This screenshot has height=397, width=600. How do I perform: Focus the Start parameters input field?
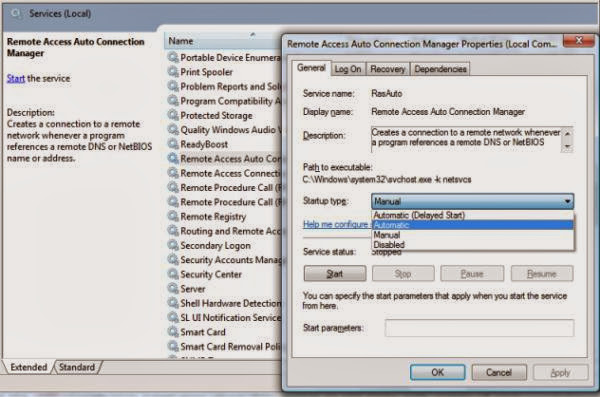(x=479, y=328)
